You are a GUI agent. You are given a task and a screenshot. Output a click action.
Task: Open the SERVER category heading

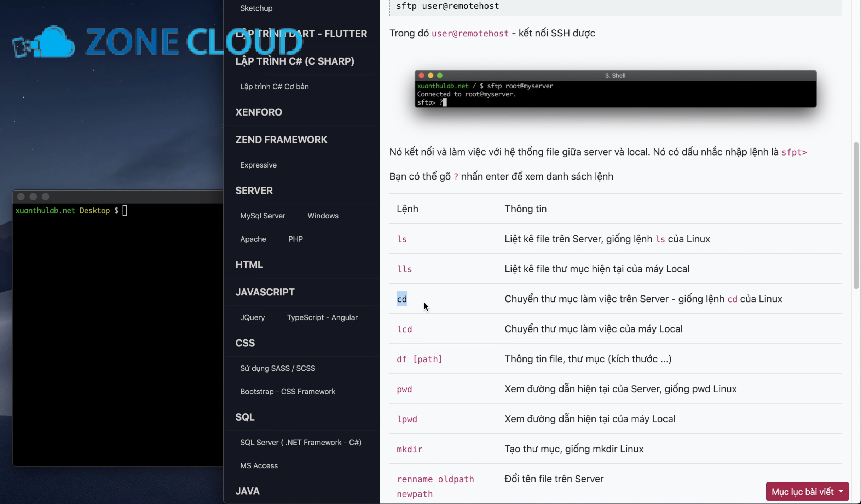tap(254, 191)
